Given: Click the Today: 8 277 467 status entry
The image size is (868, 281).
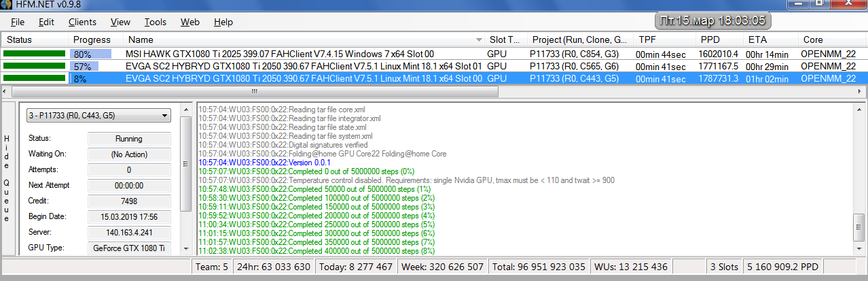Looking at the screenshot, I should click(x=355, y=267).
